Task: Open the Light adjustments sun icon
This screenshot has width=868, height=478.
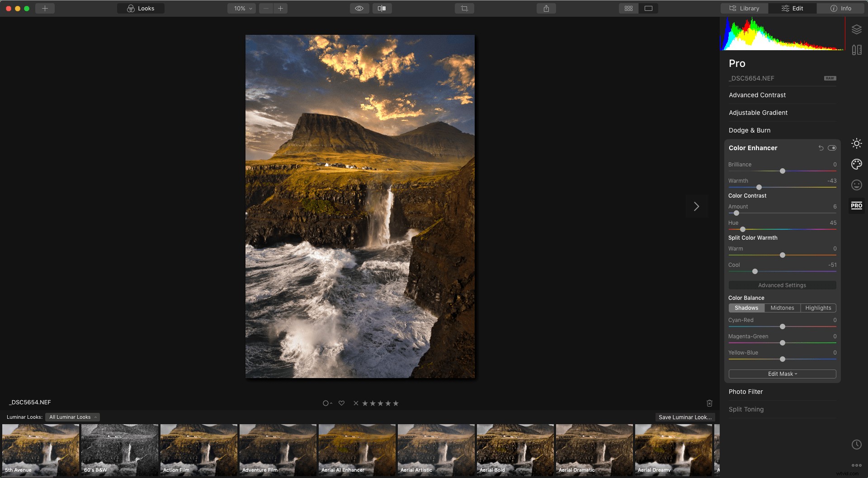Action: [x=857, y=143]
